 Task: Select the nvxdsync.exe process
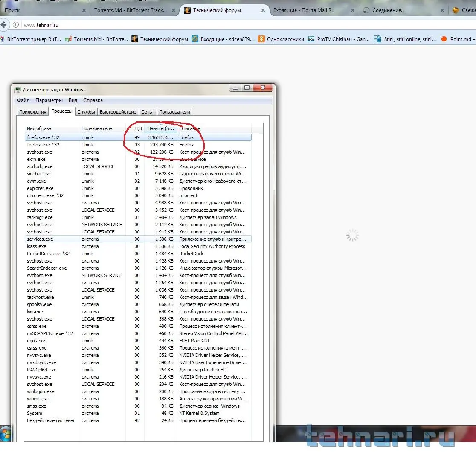click(x=138, y=362)
